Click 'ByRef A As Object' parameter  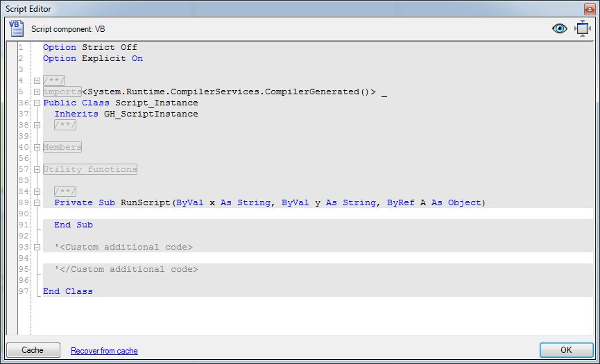pos(434,202)
